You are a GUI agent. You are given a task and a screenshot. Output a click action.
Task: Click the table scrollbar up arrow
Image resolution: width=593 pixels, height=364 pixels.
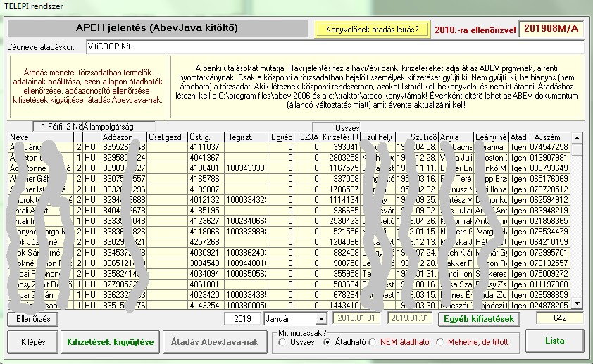(x=577, y=138)
